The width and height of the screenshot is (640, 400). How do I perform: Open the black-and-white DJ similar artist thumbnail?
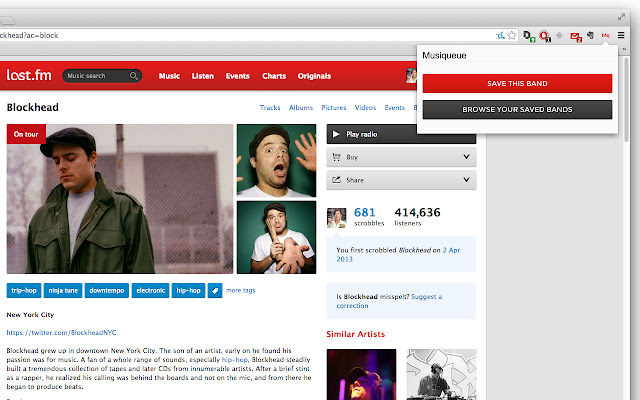tap(441, 374)
